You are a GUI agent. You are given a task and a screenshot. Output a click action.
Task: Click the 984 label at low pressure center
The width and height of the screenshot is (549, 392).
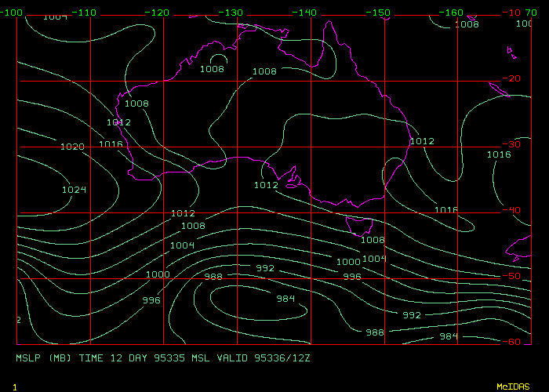coord(285,299)
